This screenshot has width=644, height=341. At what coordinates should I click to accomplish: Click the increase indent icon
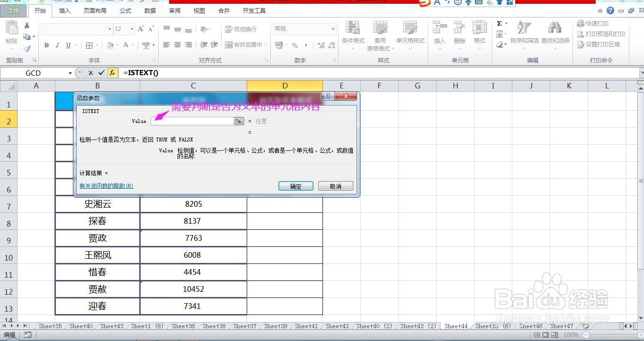point(215,45)
